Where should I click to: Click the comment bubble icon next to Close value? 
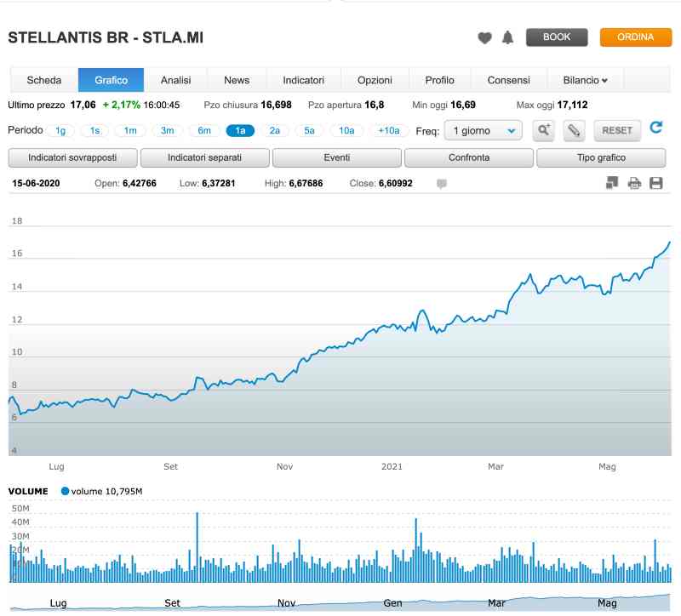(442, 184)
